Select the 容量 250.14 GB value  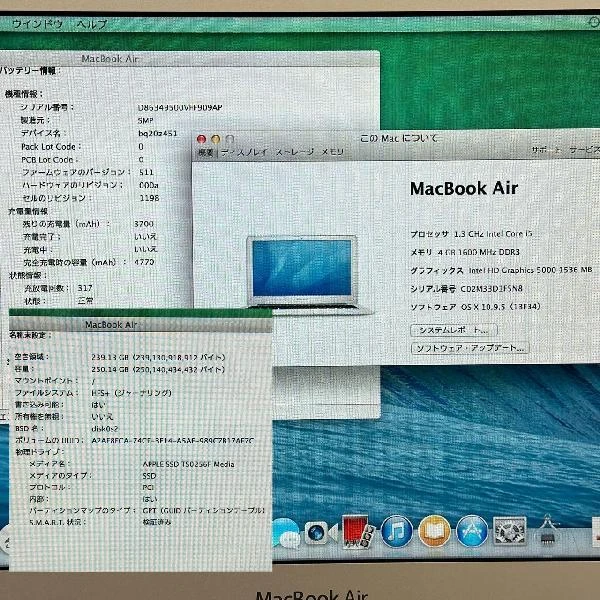point(158,370)
